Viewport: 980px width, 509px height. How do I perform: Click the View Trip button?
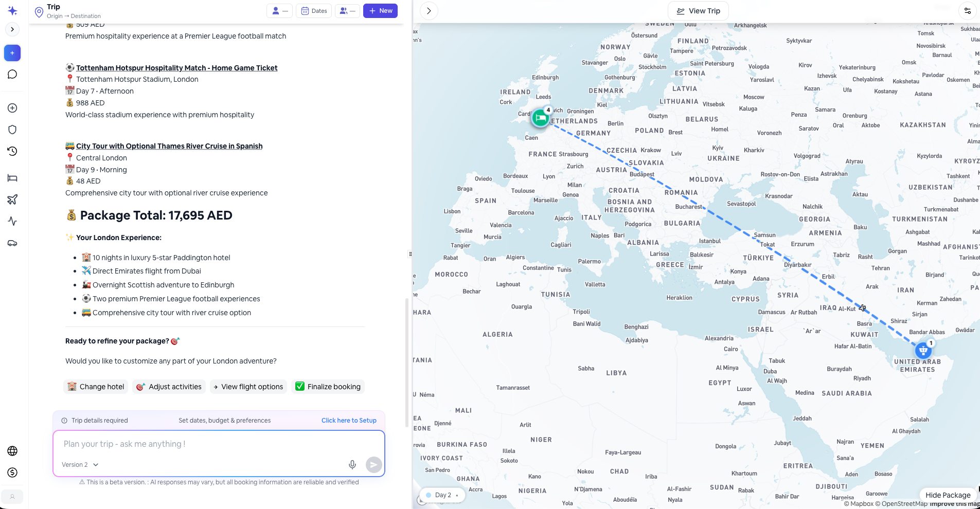[698, 11]
